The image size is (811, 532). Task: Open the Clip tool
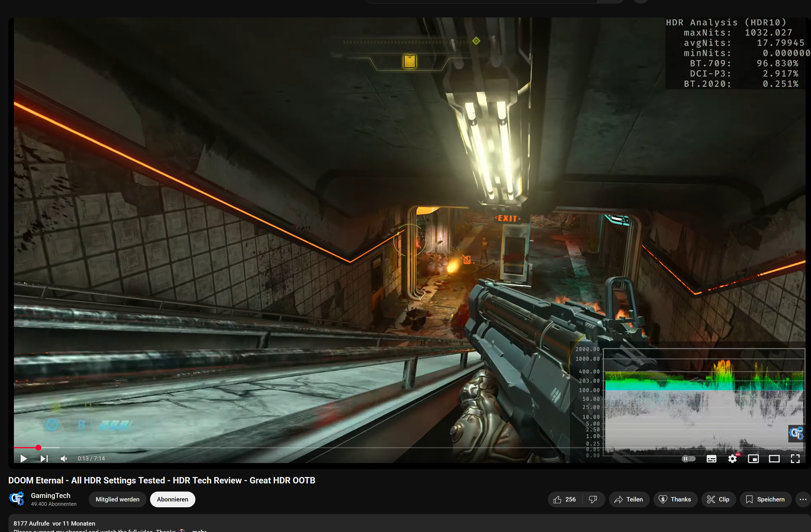click(x=719, y=499)
